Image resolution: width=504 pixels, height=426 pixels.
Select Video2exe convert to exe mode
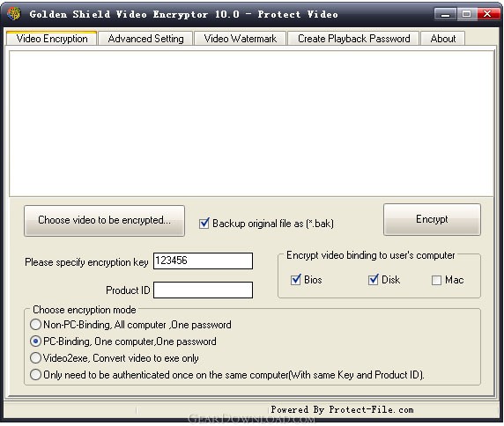point(35,357)
